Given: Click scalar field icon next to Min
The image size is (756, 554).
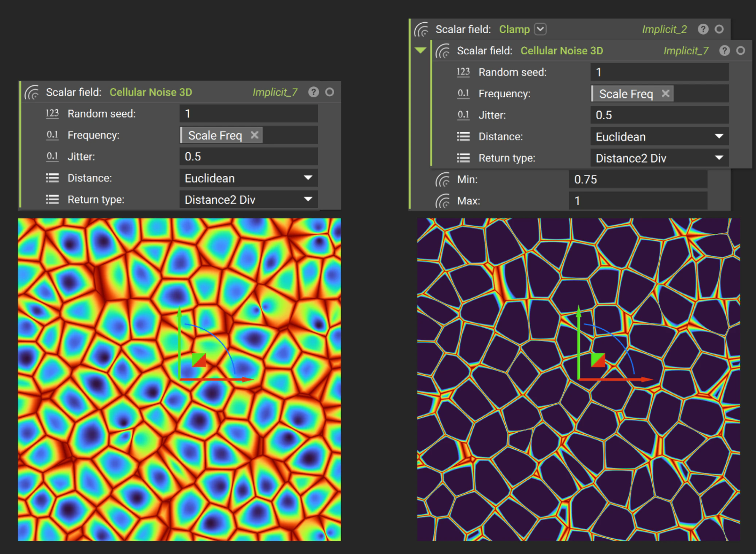Looking at the screenshot, I should (x=443, y=179).
